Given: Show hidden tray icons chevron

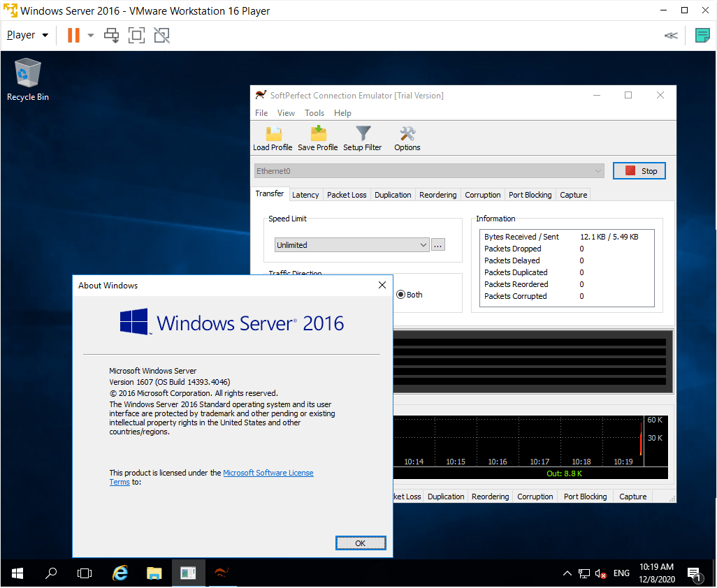Looking at the screenshot, I should [x=567, y=573].
